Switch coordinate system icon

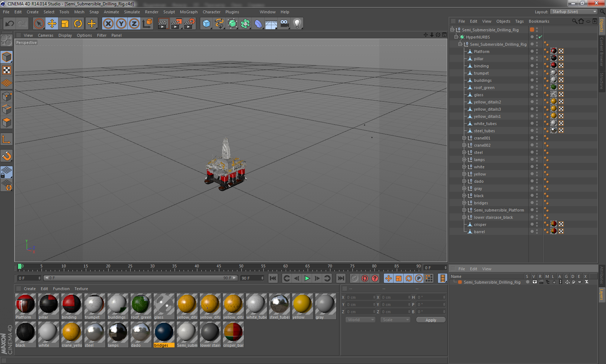tap(147, 24)
